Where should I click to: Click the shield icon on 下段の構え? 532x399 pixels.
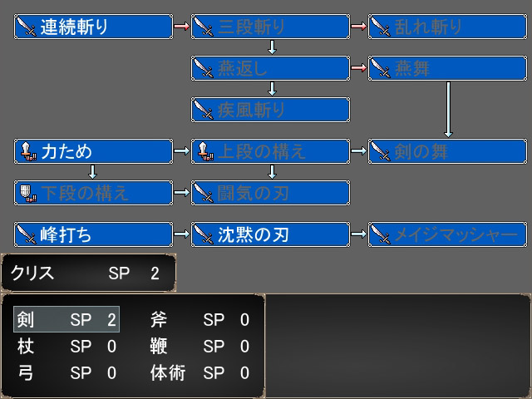point(27,193)
